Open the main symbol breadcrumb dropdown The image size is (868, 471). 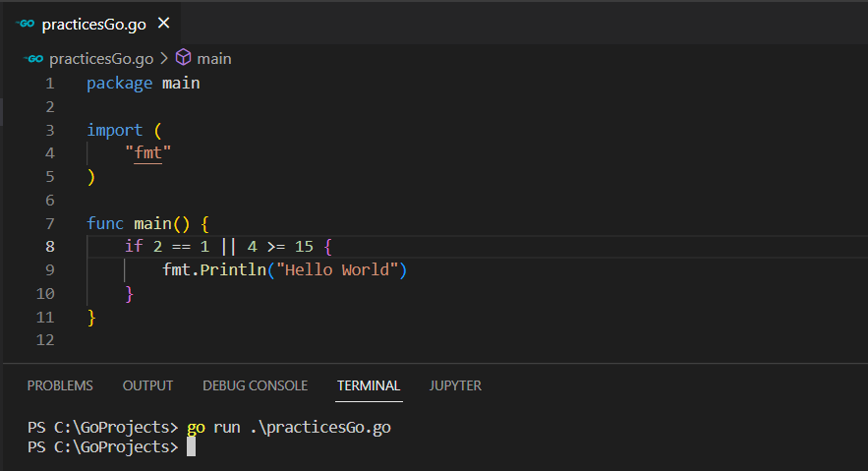click(x=213, y=59)
